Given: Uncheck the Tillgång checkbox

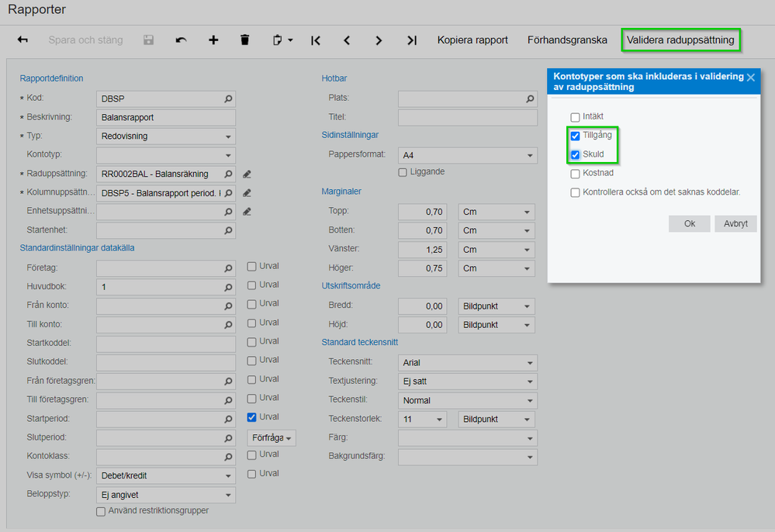Looking at the screenshot, I should pos(576,136).
